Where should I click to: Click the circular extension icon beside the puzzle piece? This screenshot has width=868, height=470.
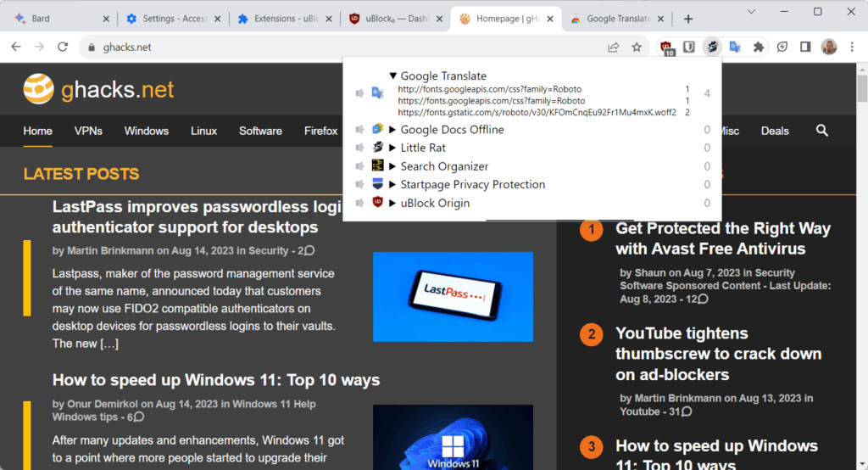tap(782, 48)
